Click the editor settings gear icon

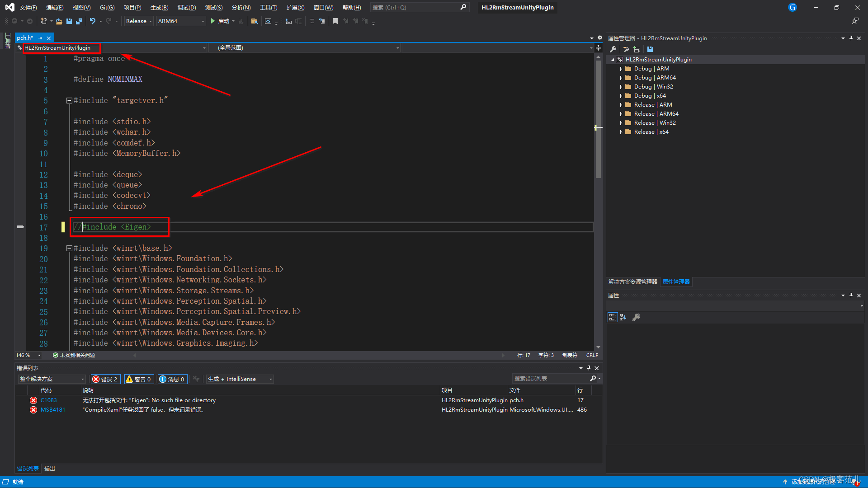(x=600, y=38)
